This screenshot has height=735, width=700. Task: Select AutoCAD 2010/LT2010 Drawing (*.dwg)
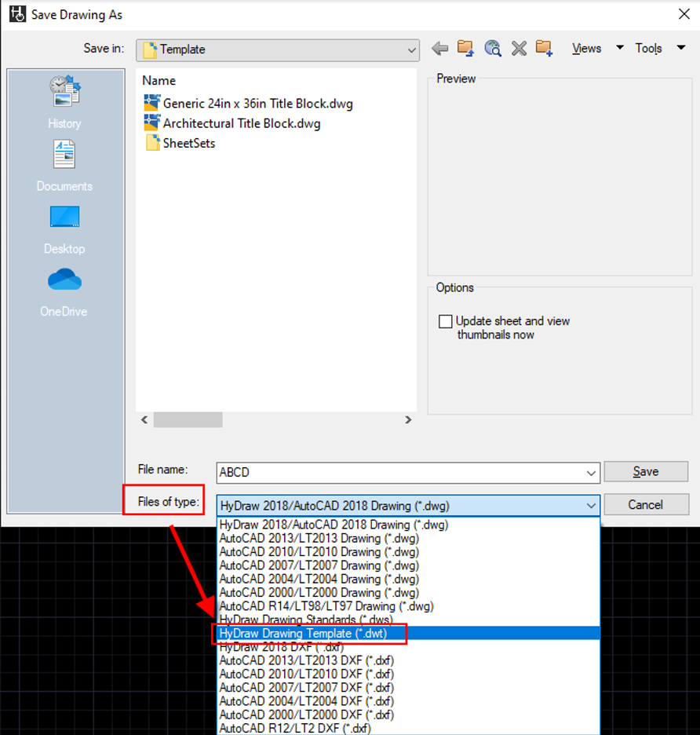[408, 552]
